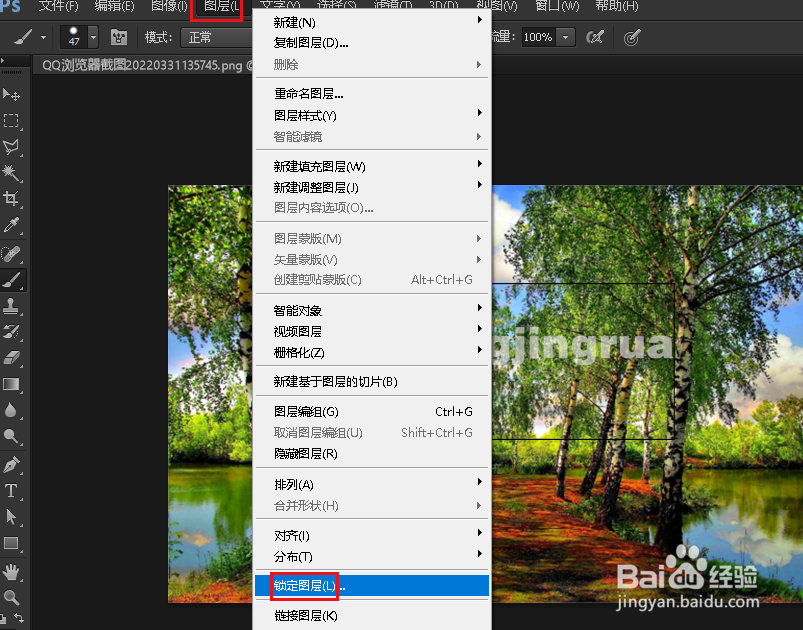The width and height of the screenshot is (803, 630).
Task: Enable pressure controls opacity toggle
Action: point(597,37)
